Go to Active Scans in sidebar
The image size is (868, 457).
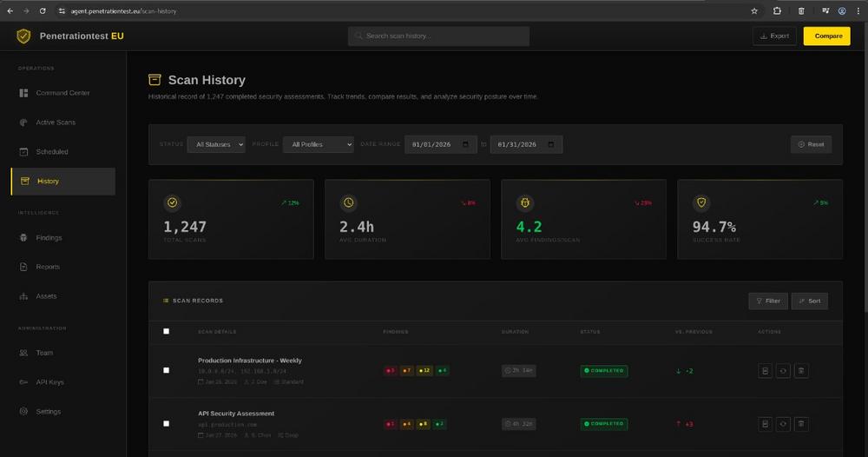[56, 123]
